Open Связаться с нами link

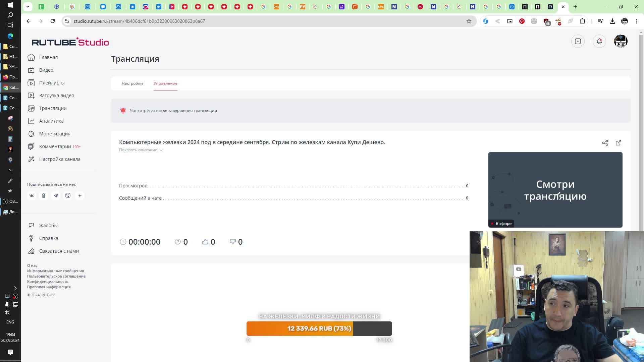[x=59, y=251]
